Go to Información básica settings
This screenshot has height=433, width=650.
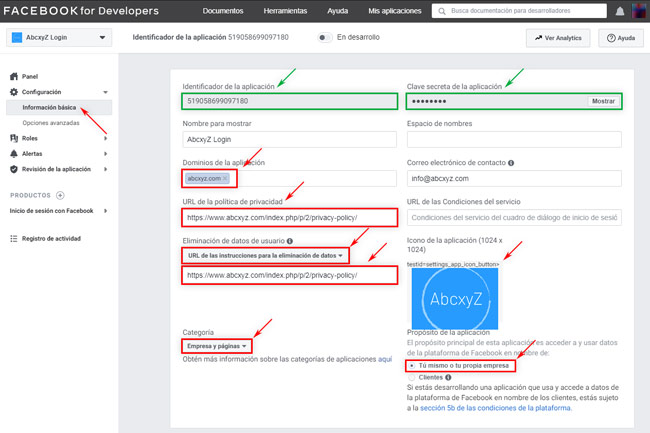point(49,107)
